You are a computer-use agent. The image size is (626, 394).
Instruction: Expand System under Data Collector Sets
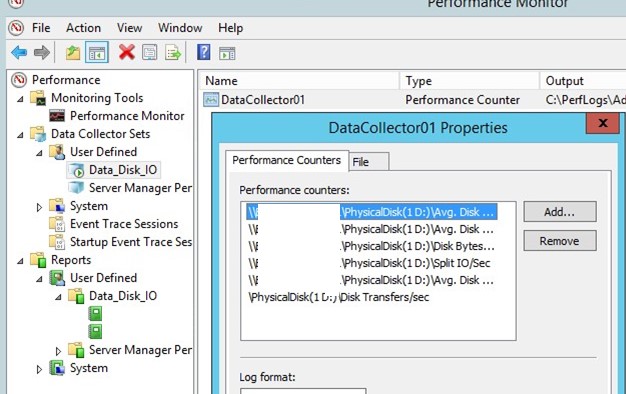(39, 207)
